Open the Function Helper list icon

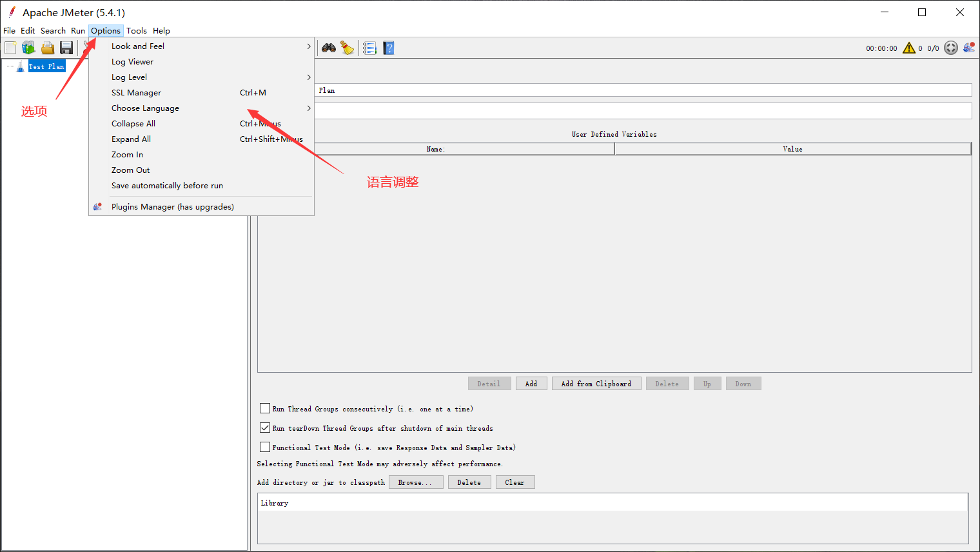tap(369, 48)
